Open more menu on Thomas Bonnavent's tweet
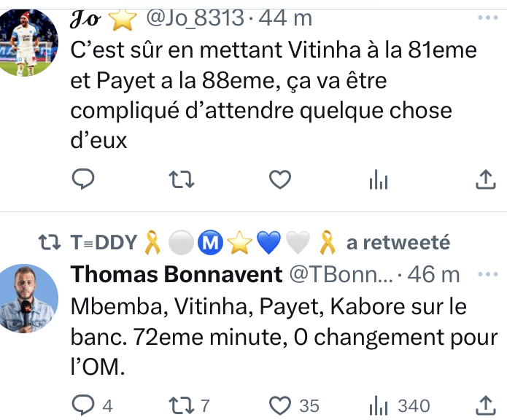The image size is (507, 420). click(485, 274)
